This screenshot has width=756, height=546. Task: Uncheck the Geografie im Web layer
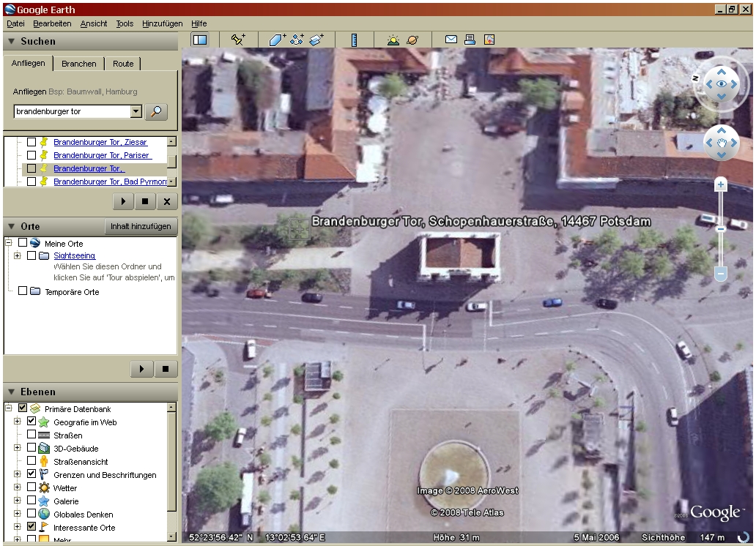pos(31,421)
